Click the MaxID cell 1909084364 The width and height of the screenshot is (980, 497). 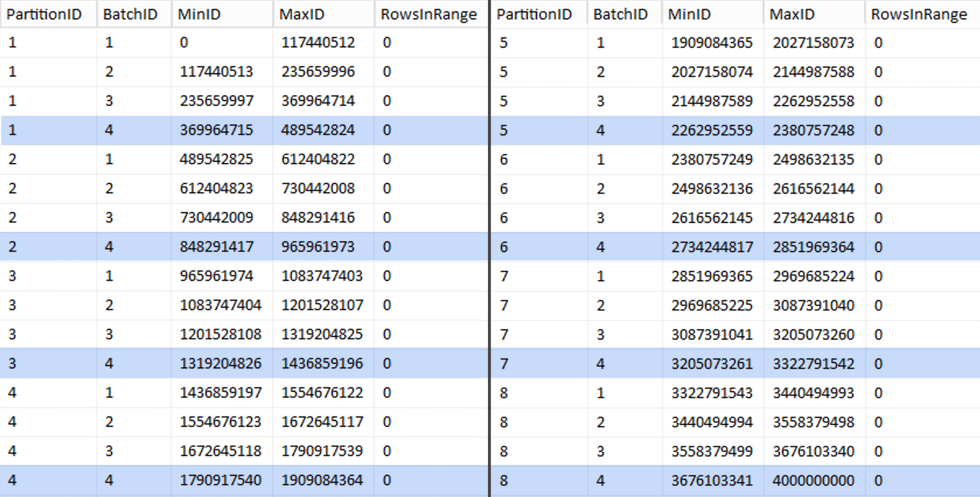pos(323,481)
